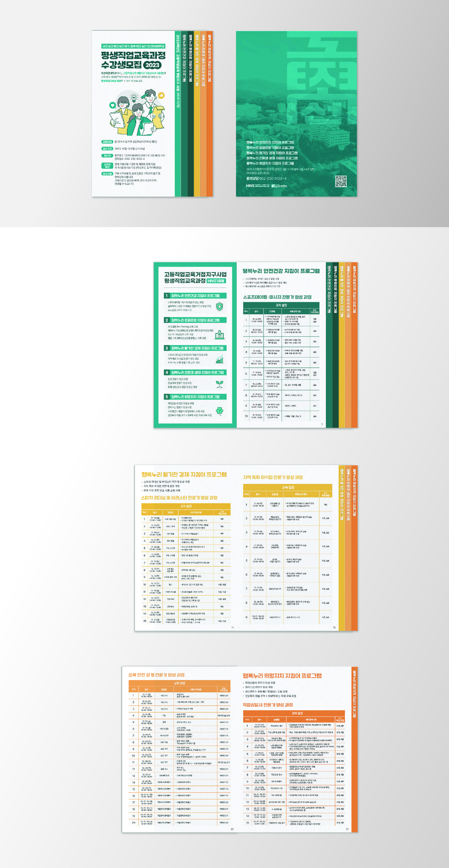Click the 토목 안전 설계 전문가 양성 과정 heading
Viewport: 449px width, 868px height.
pos(156,675)
